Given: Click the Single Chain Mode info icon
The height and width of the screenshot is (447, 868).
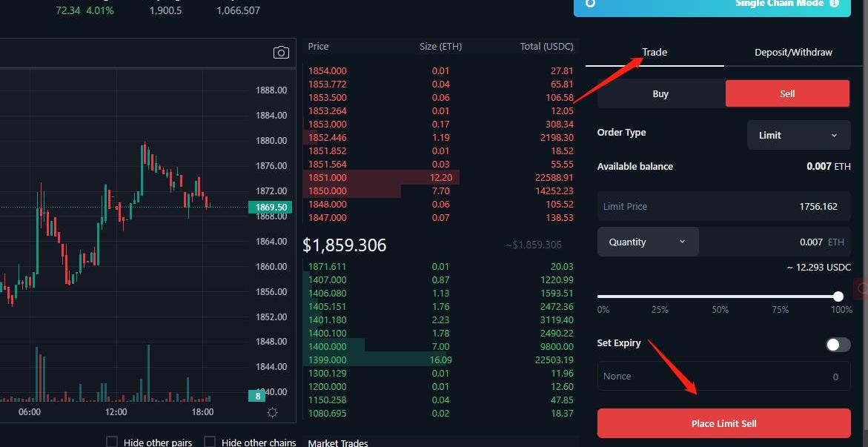Looking at the screenshot, I should coord(834,4).
